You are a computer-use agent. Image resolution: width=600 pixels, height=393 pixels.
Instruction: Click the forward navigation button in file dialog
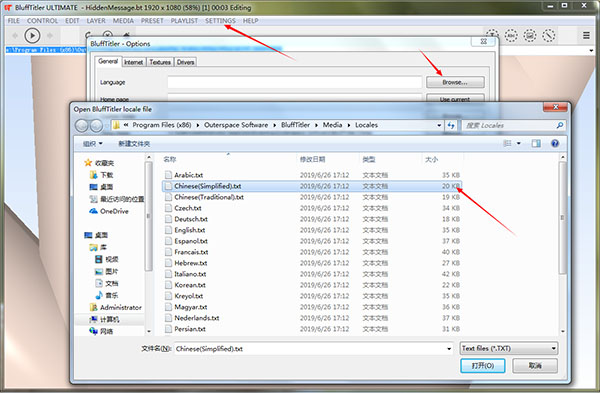point(96,126)
